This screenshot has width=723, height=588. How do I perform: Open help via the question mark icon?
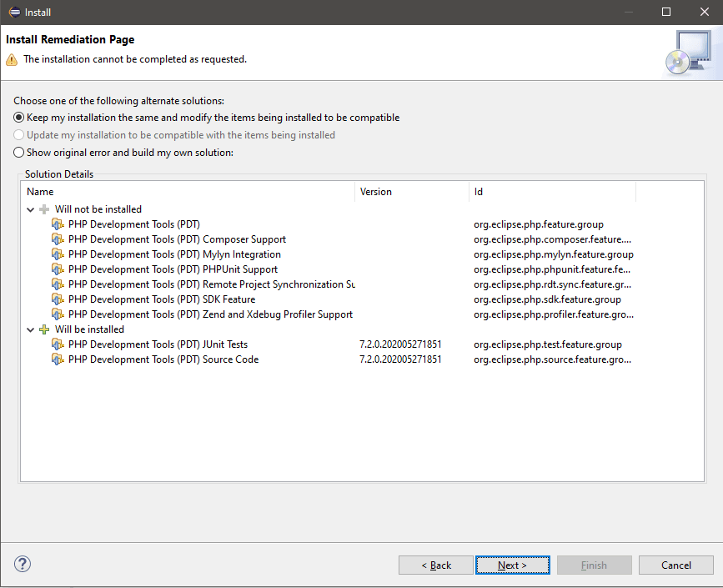tap(22, 564)
